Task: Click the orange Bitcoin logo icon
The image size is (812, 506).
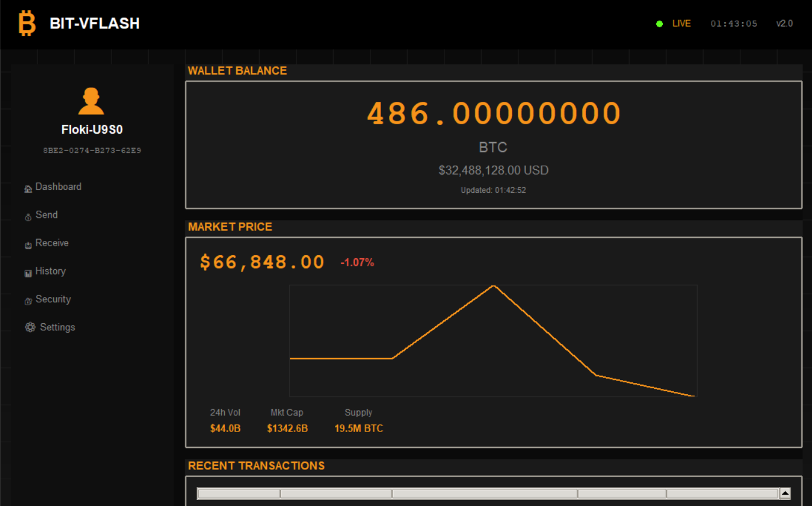Action: click(27, 24)
